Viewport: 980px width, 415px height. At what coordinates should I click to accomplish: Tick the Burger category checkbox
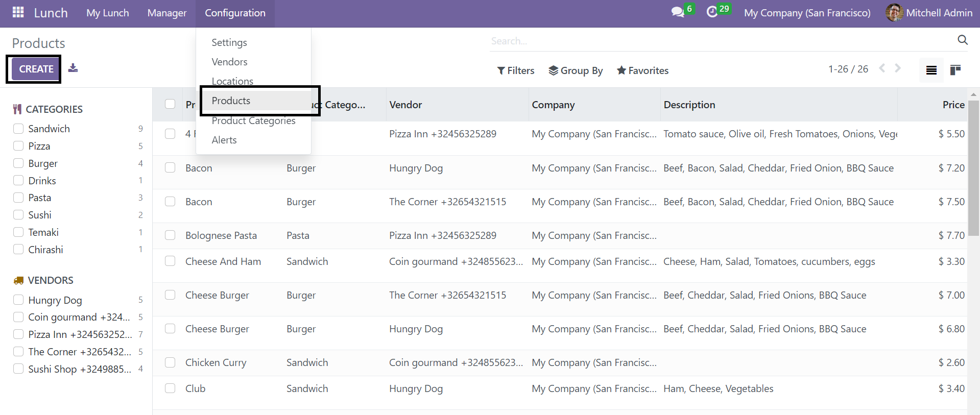click(18, 163)
